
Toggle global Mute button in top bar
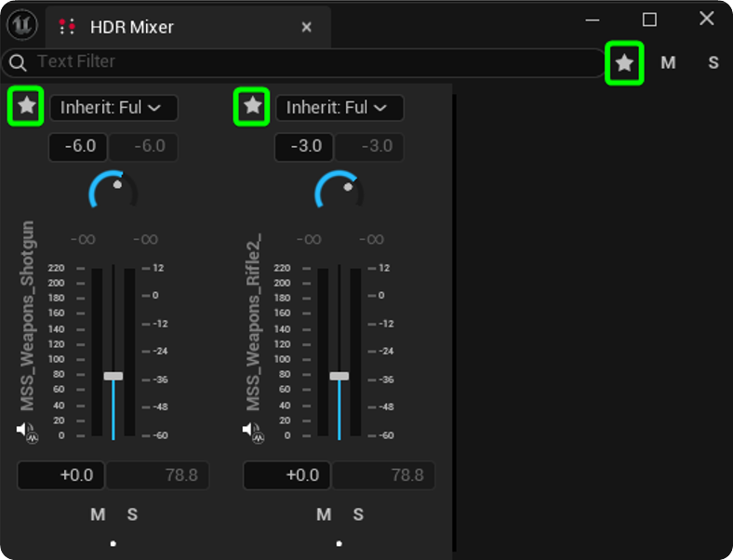668,62
